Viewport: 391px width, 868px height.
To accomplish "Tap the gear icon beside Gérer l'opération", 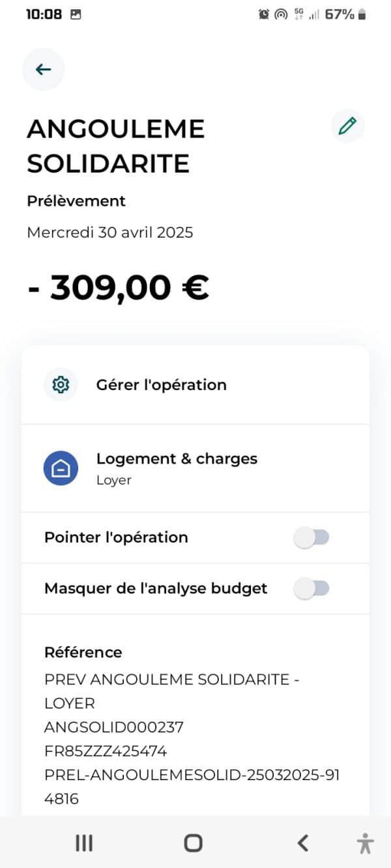I will pos(61,385).
